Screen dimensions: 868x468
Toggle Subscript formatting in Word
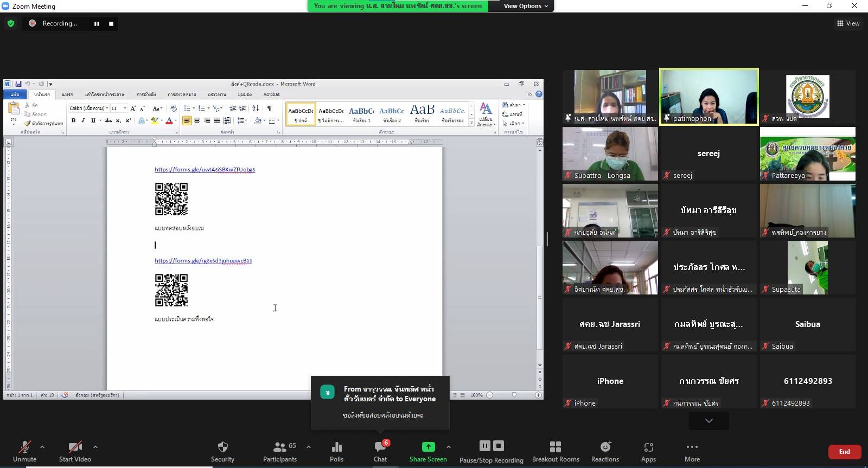click(x=119, y=120)
